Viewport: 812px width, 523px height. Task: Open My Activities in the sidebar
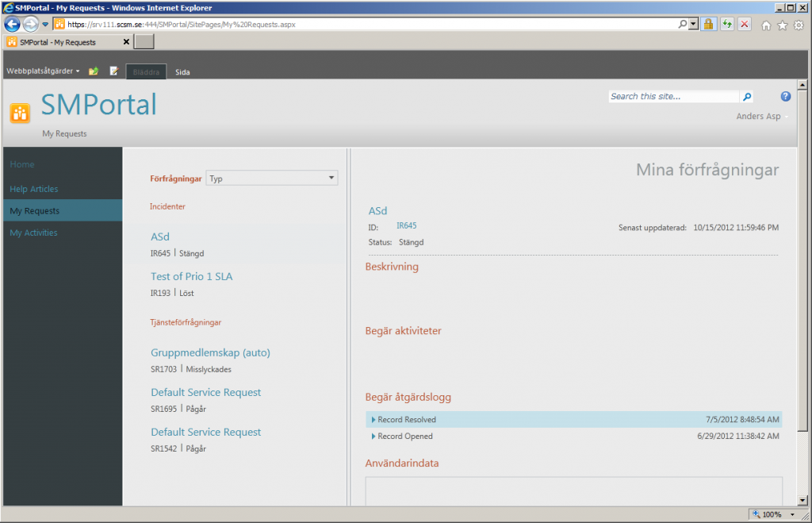click(x=33, y=233)
